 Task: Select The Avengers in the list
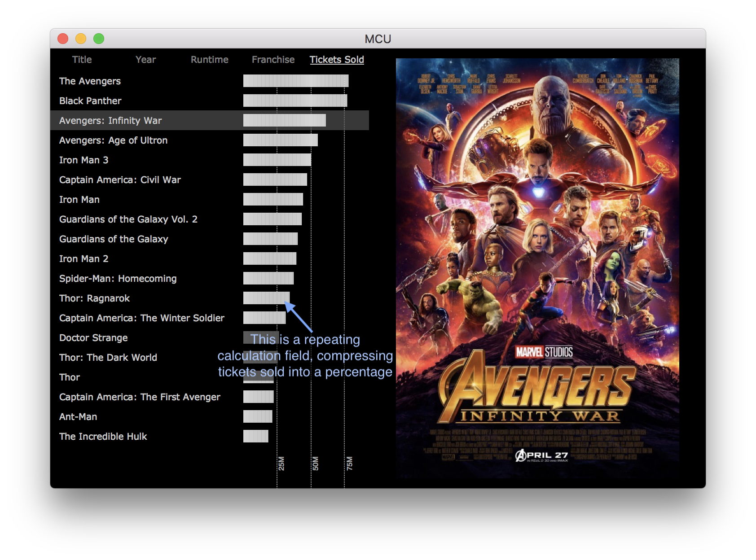point(90,81)
